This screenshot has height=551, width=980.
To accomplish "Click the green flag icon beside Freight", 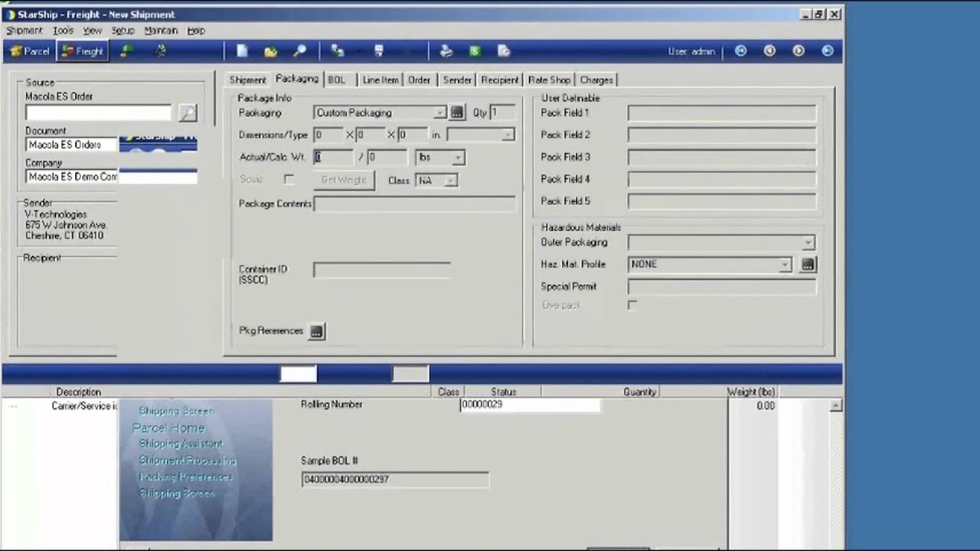I will pos(127,51).
